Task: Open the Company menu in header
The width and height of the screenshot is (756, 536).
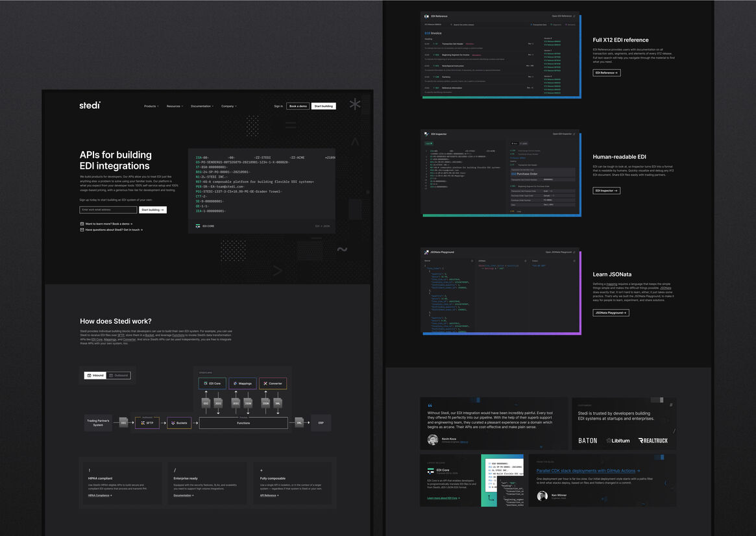Action: 228,106
